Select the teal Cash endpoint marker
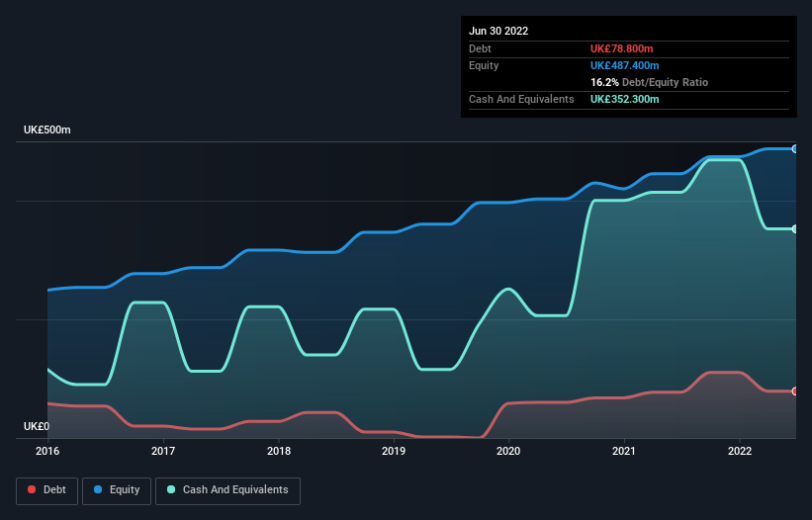This screenshot has width=812, height=520. tap(795, 228)
